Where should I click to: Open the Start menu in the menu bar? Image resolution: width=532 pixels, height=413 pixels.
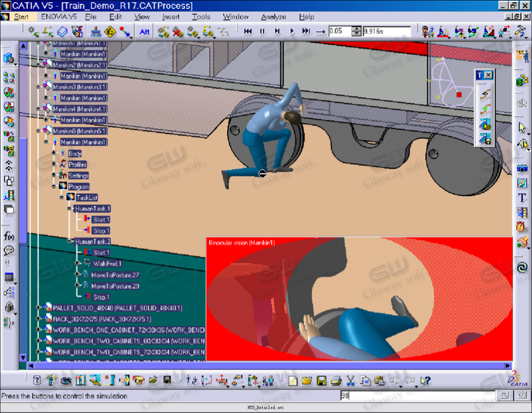21,17
